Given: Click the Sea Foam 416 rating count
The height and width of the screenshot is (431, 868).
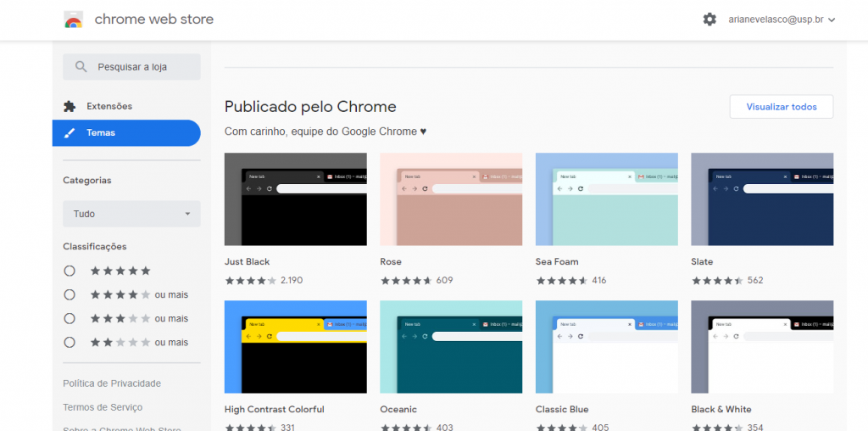Looking at the screenshot, I should (599, 280).
